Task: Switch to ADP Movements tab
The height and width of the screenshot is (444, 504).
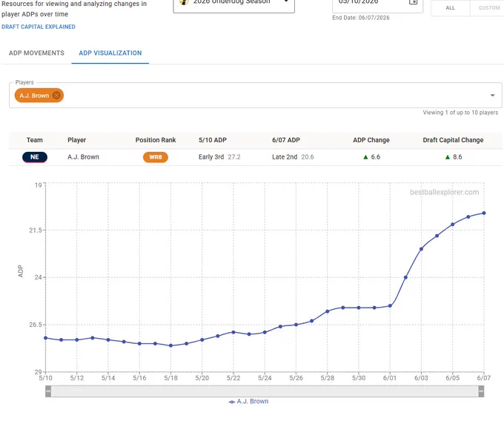Action: (36, 53)
